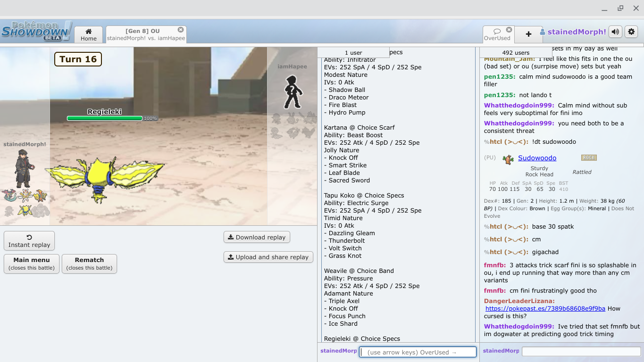This screenshot has width=644, height=362.
Task: Request a Rematch
Action: (89, 263)
